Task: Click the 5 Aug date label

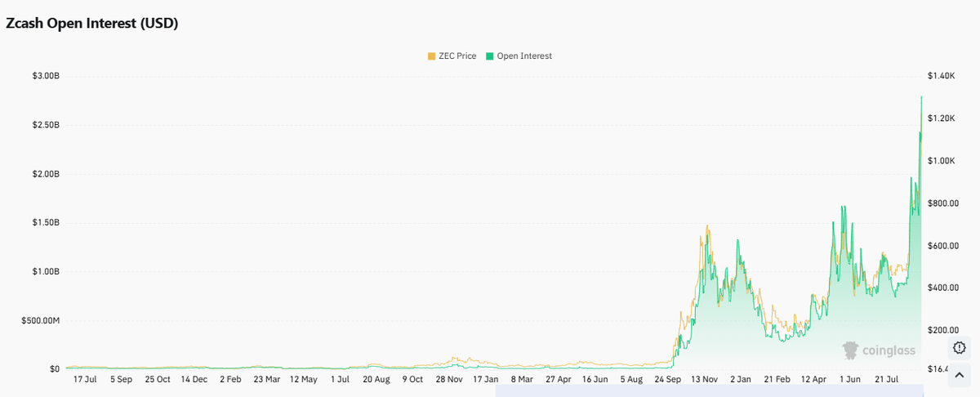Action: [x=631, y=380]
